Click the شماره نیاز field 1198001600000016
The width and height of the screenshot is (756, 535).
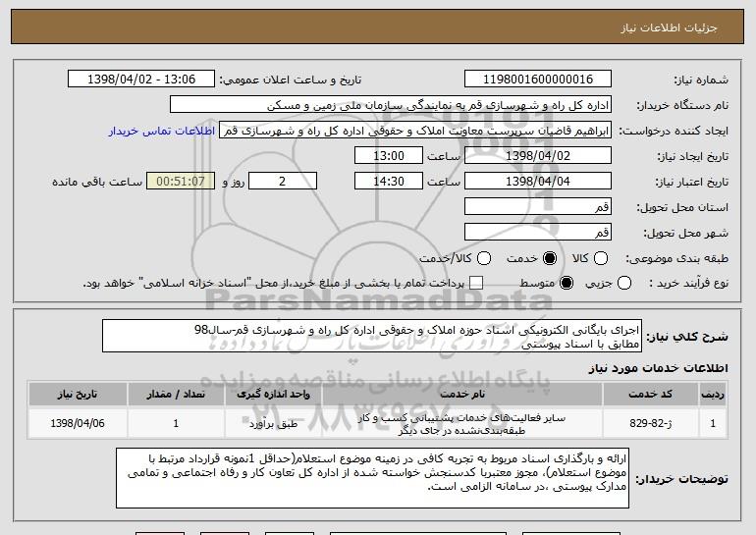pos(538,80)
